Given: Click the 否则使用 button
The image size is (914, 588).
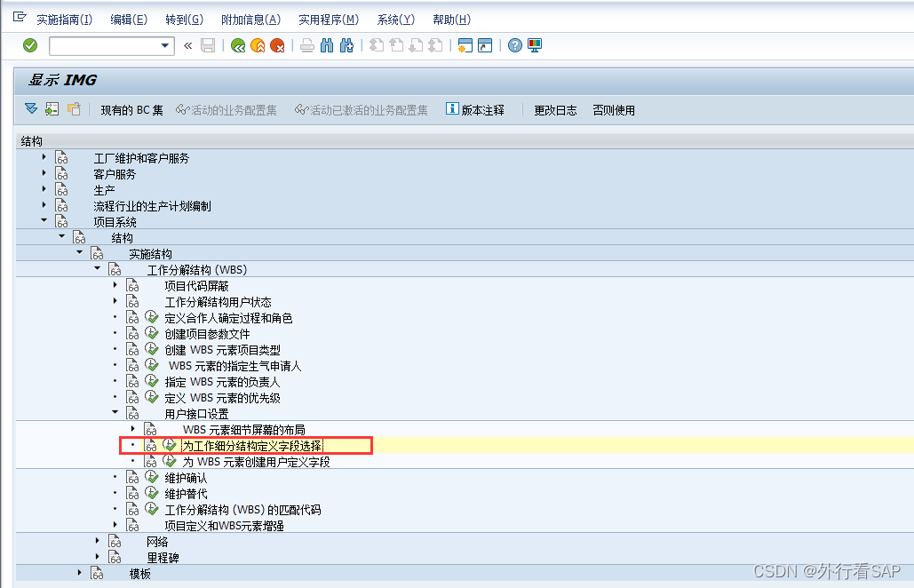Looking at the screenshot, I should point(614,110).
